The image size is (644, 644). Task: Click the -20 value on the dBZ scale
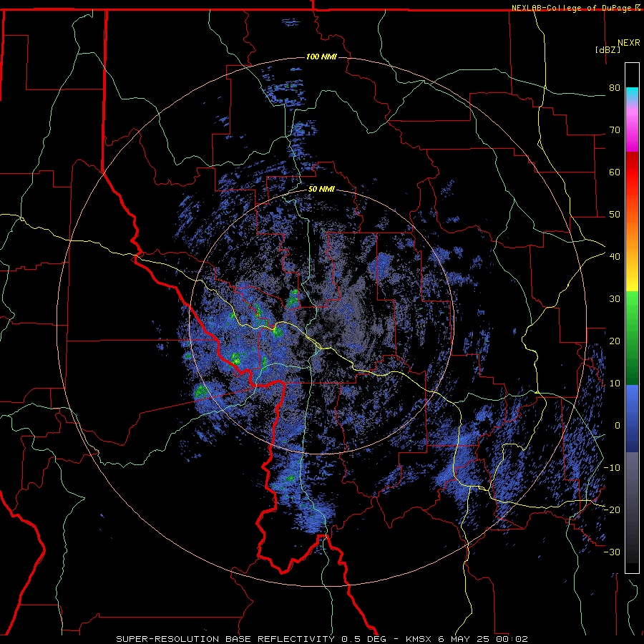(612, 509)
